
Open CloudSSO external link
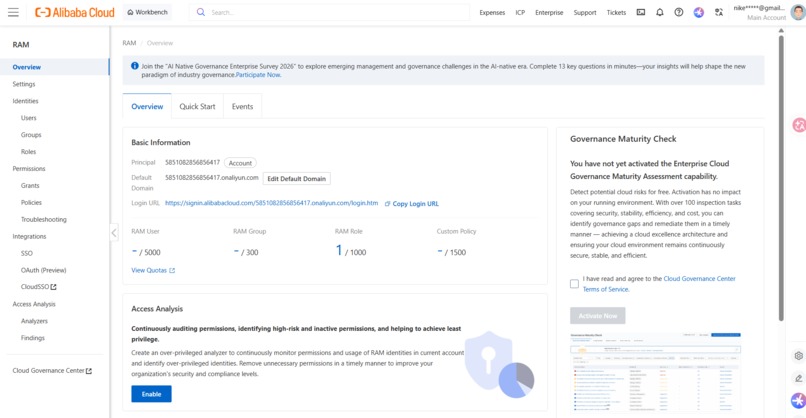coord(39,287)
